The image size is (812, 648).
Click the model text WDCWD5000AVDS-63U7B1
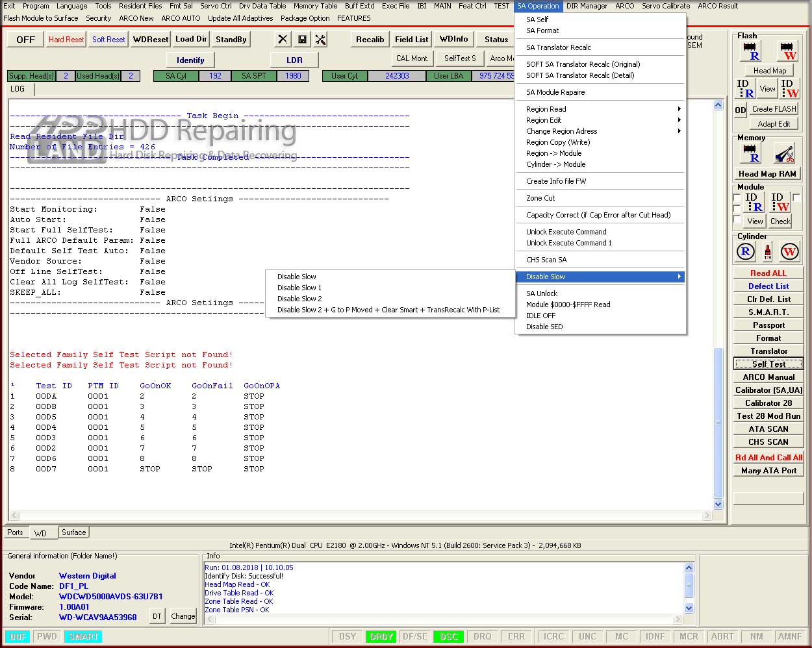click(x=111, y=597)
